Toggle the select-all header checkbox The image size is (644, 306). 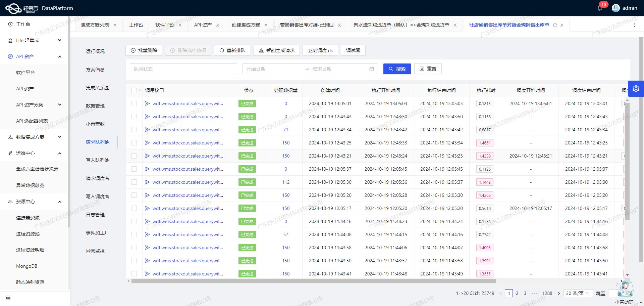point(134,90)
